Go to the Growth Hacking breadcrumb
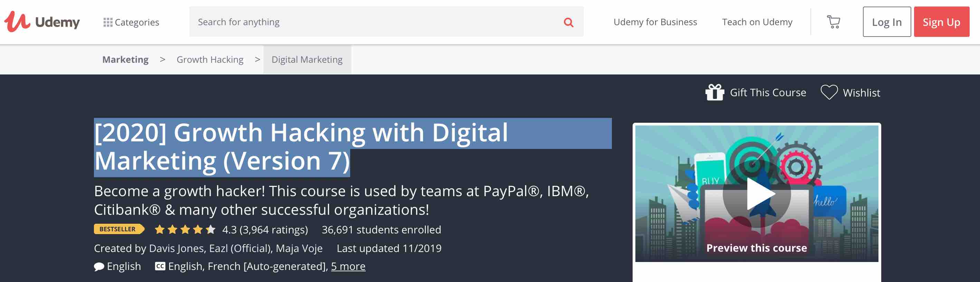This screenshot has height=282, width=980. point(210,60)
